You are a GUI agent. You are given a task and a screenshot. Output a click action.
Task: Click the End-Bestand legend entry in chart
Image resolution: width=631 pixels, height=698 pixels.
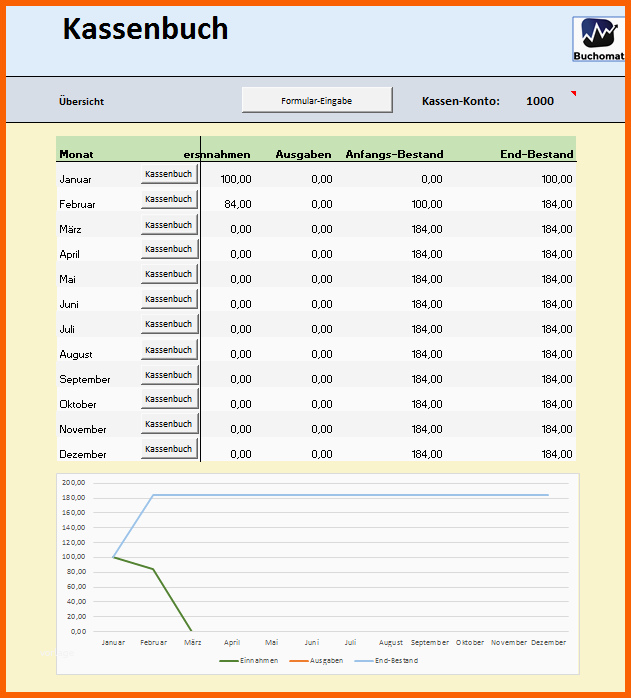(390, 661)
